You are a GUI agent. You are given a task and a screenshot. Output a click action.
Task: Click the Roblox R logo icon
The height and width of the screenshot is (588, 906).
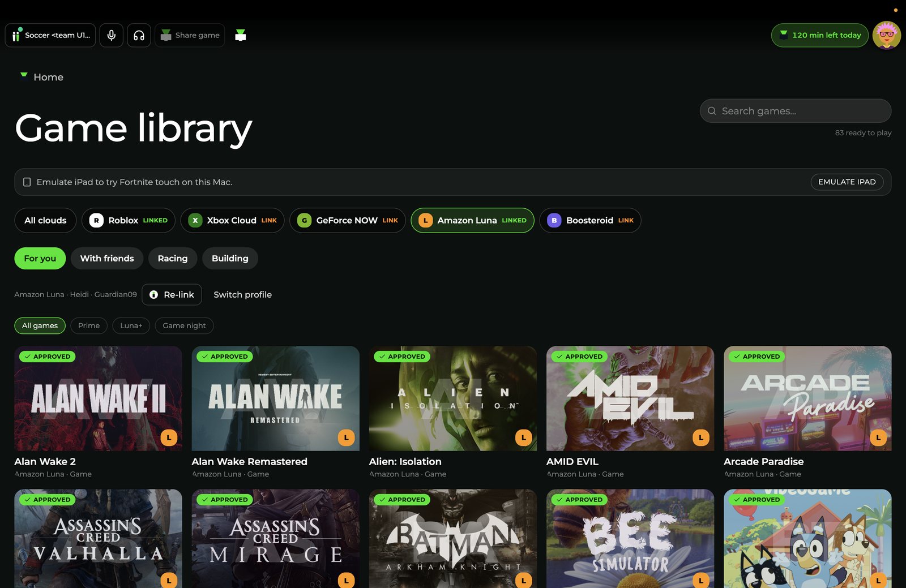coord(96,220)
